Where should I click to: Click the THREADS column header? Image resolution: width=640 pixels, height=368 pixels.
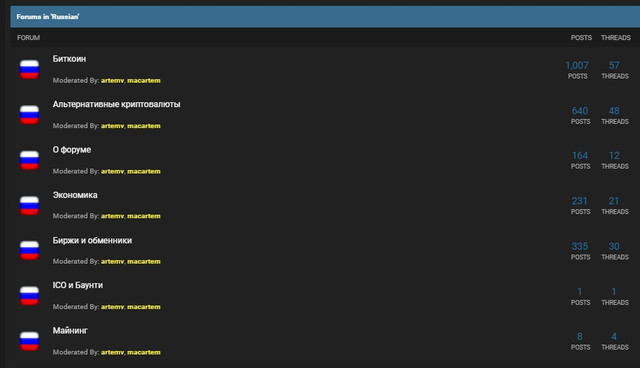pyautogui.click(x=616, y=38)
